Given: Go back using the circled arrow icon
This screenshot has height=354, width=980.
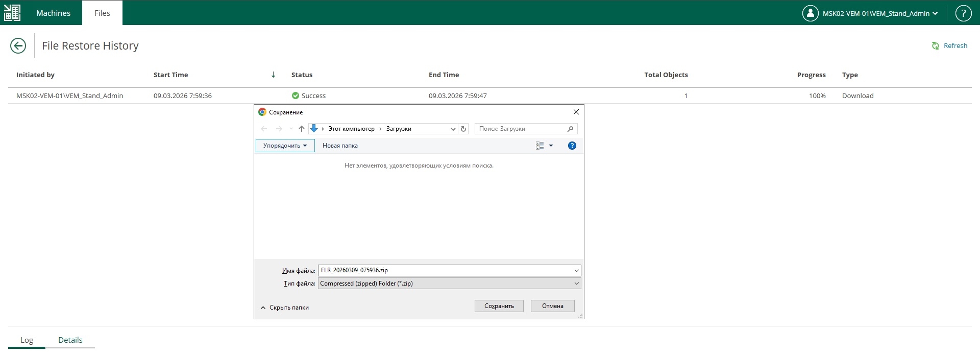Looking at the screenshot, I should click(x=18, y=46).
